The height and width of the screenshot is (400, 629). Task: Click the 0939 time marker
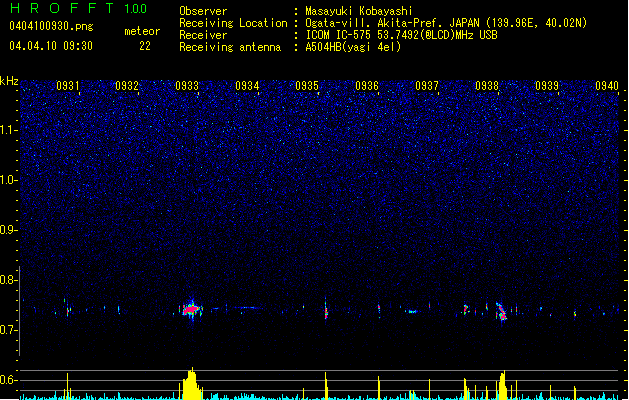547,86
